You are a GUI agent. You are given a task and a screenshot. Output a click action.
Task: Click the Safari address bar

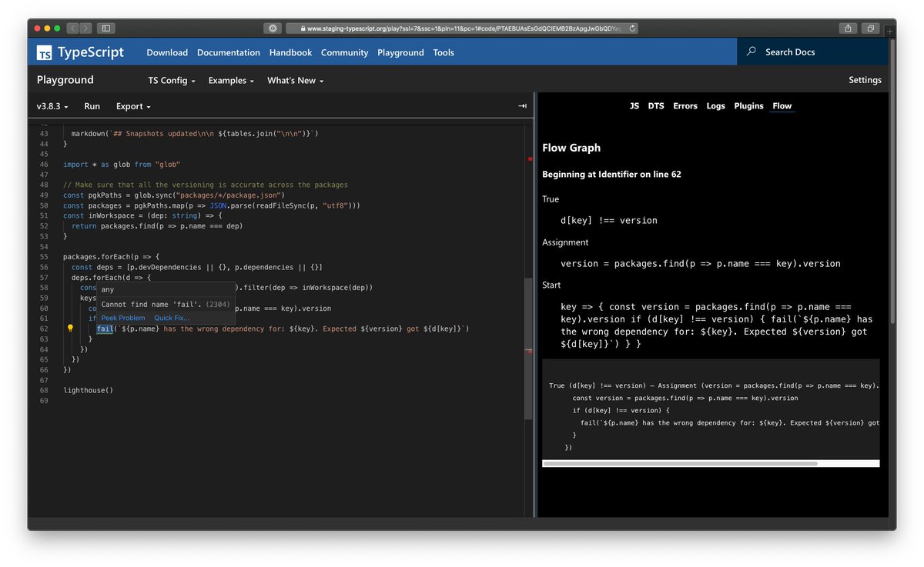point(462,28)
